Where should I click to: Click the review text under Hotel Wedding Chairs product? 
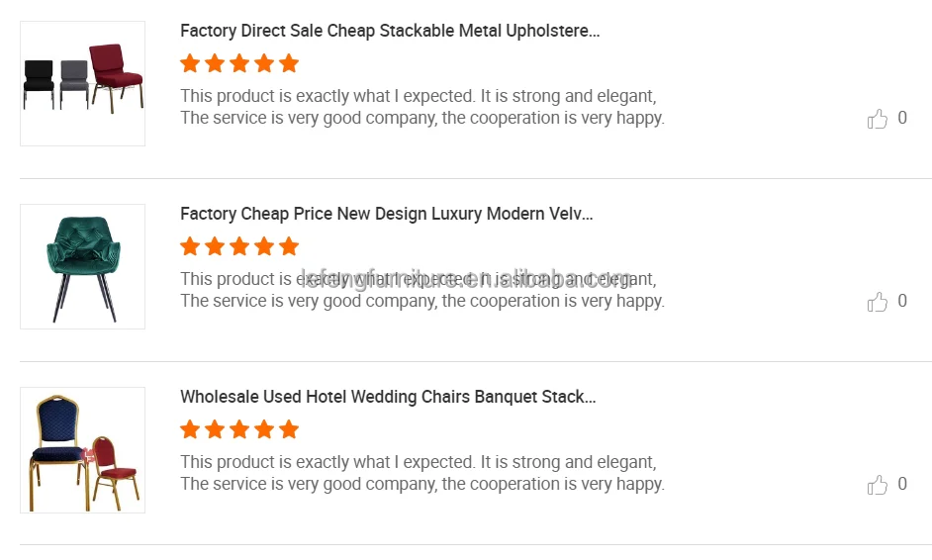pyautogui.click(x=421, y=473)
